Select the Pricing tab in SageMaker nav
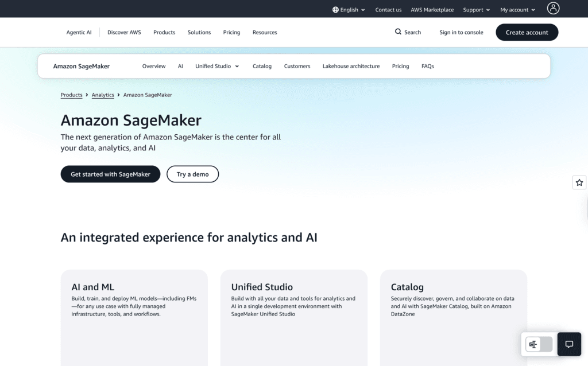The image size is (588, 366). (x=400, y=67)
